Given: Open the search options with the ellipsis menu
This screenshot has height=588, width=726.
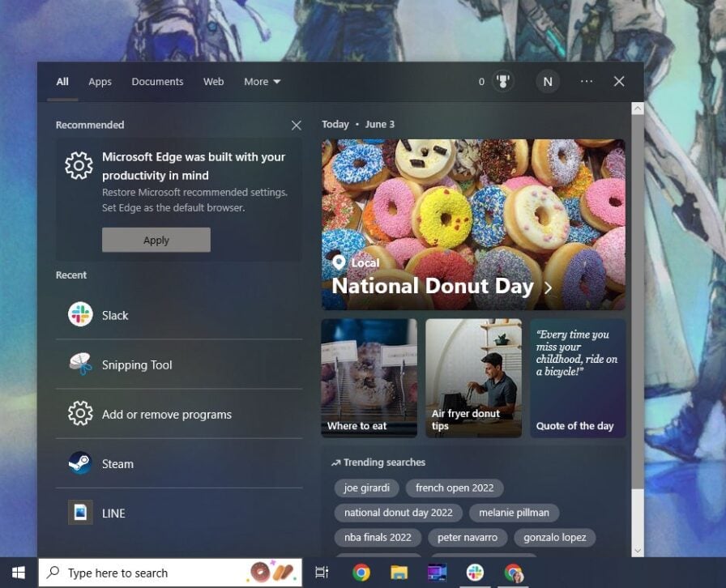Looking at the screenshot, I should 586,81.
